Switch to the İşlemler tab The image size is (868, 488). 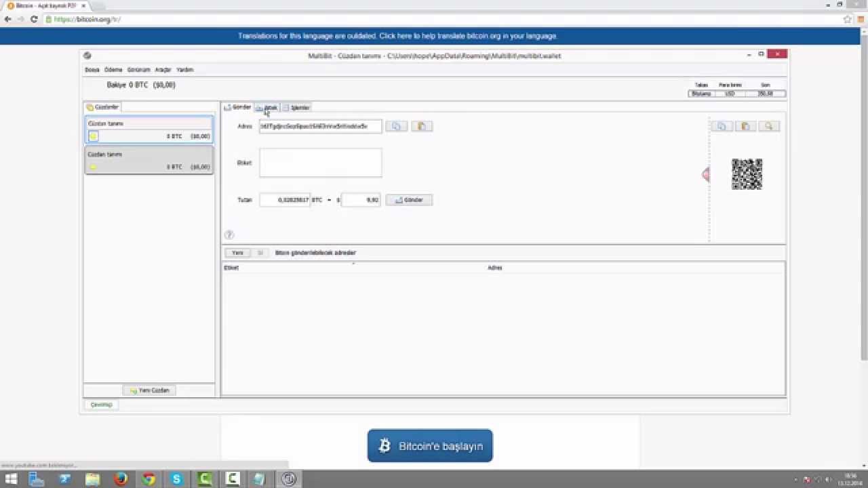296,108
